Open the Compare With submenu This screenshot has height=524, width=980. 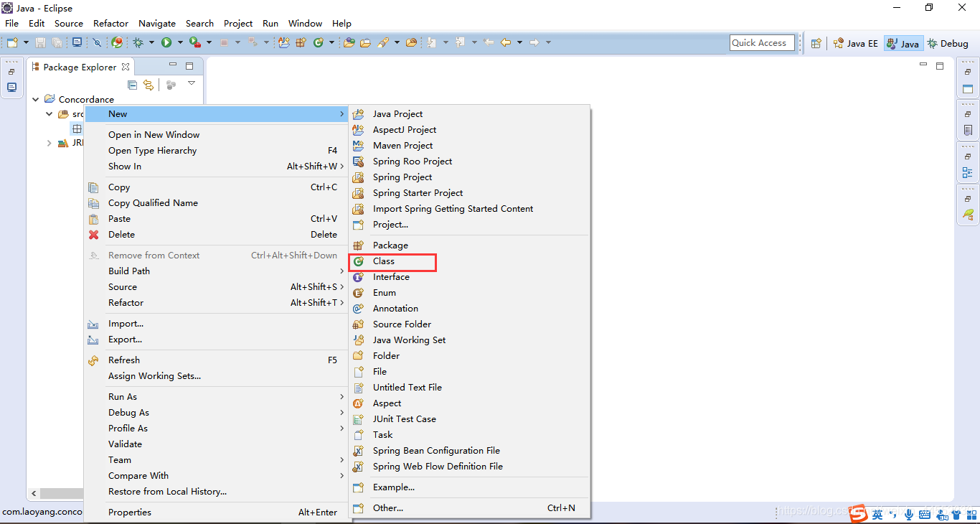click(x=216, y=476)
